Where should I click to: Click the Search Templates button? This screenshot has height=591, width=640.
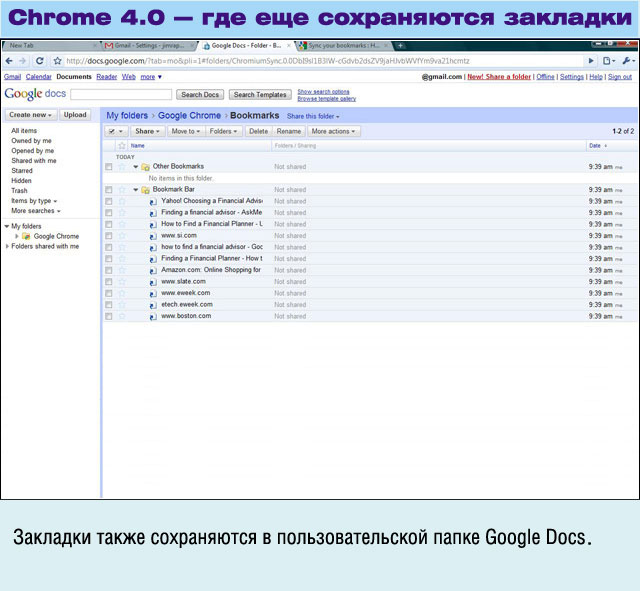pyautogui.click(x=260, y=95)
